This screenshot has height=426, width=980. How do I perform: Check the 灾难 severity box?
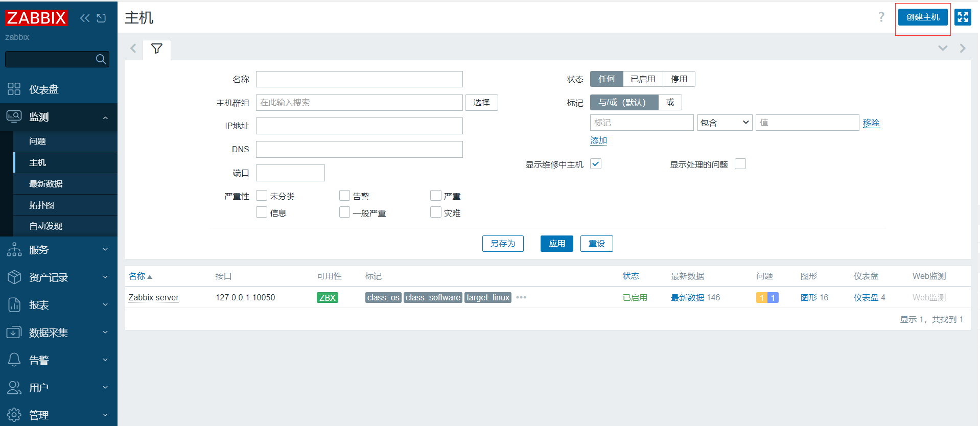point(436,212)
